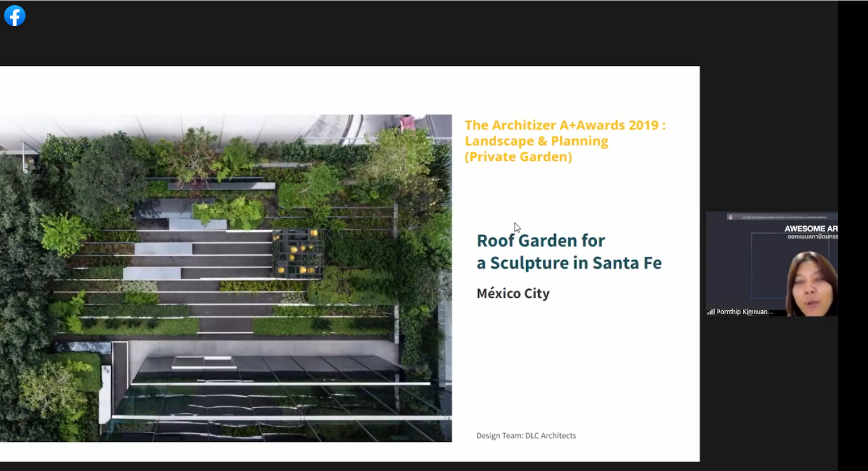The image size is (868, 471).
Task: Click the "Roof Garden for" title line
Action: 540,241
